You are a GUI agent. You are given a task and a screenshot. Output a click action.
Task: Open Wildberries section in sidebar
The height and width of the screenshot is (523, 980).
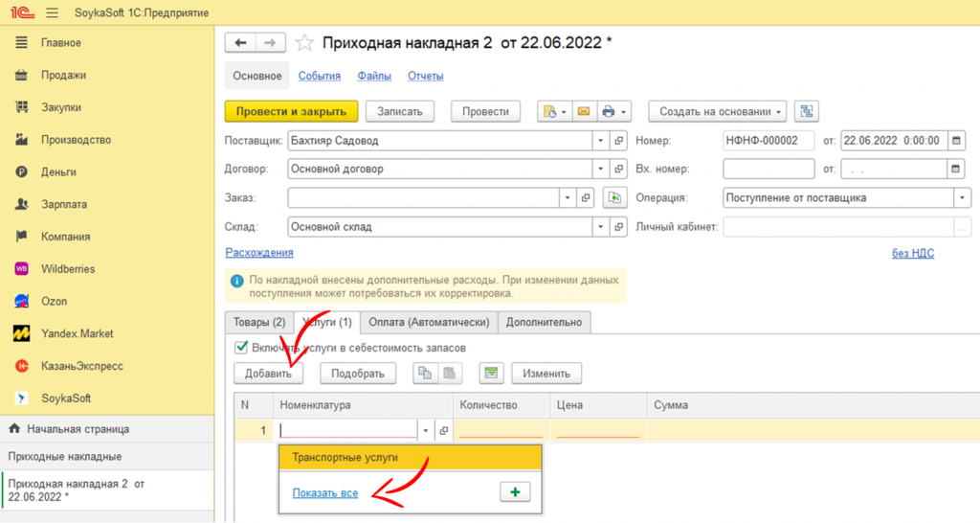click(x=68, y=269)
